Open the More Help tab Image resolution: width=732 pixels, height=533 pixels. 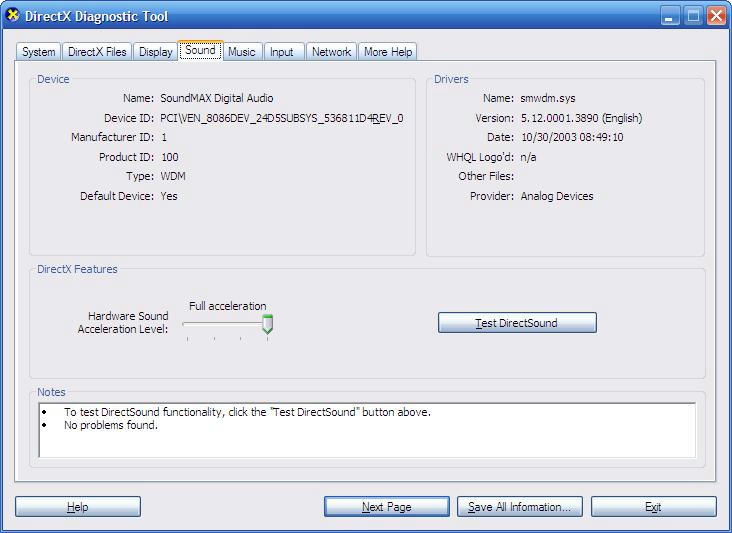(388, 52)
